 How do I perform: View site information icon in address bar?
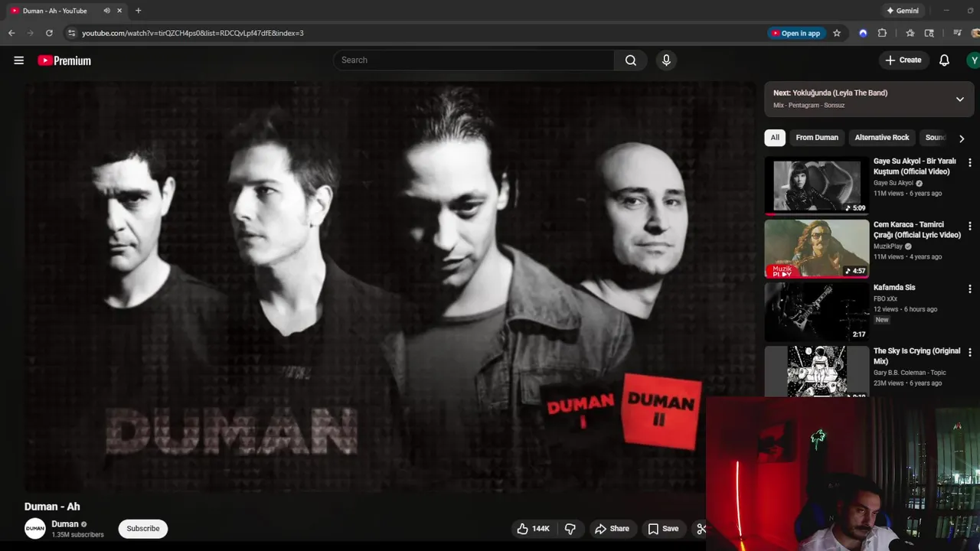[71, 33]
